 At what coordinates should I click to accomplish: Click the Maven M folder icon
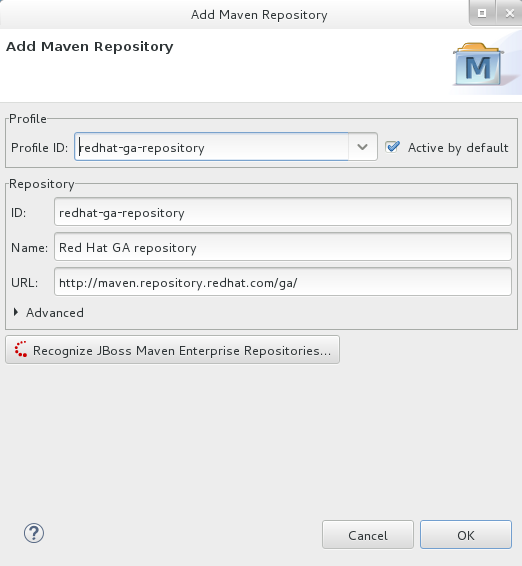click(x=478, y=65)
